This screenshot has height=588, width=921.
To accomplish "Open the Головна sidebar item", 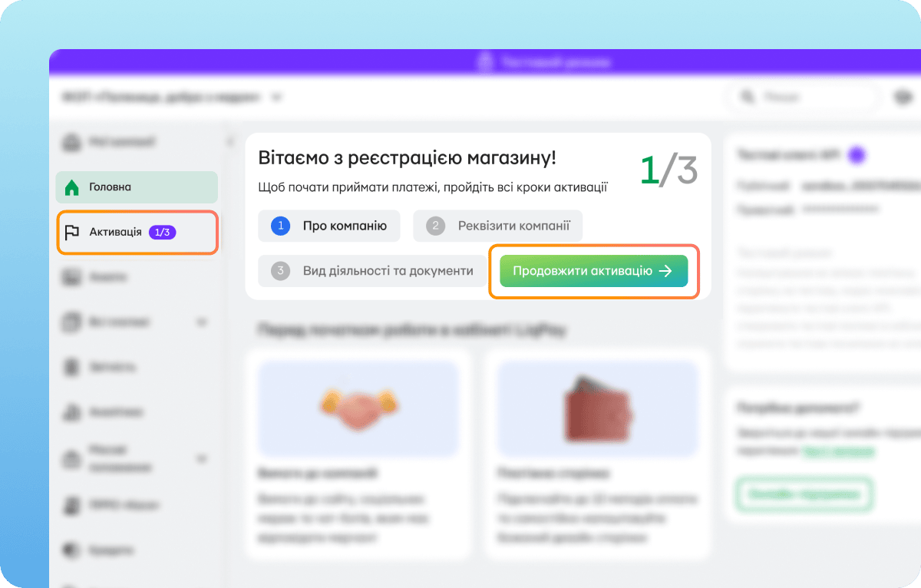I will click(137, 187).
